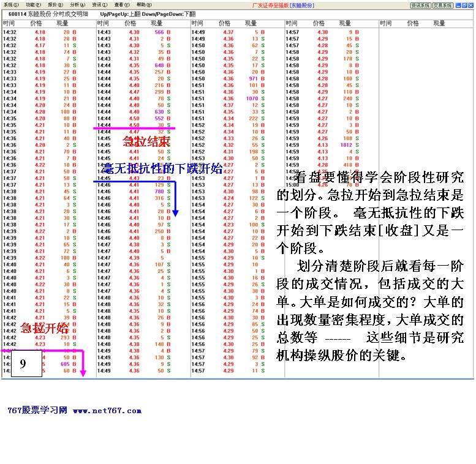
Task: Select the 14:44 4.35 648 B trade row
Action: (134, 65)
